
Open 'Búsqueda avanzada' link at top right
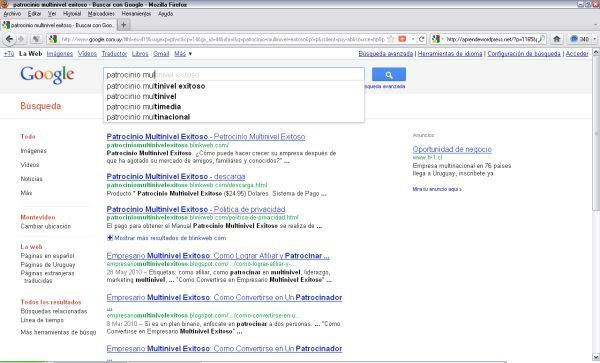[x=386, y=54]
